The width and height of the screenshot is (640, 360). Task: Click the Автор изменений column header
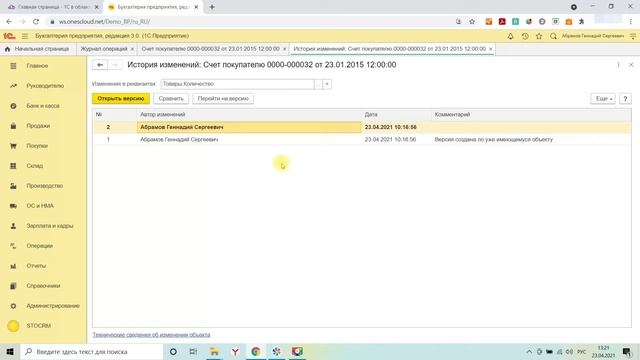pyautogui.click(x=163, y=115)
